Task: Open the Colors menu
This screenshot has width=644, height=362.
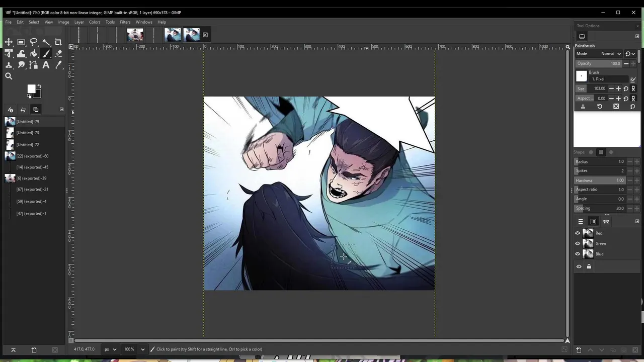Action: pos(95,22)
